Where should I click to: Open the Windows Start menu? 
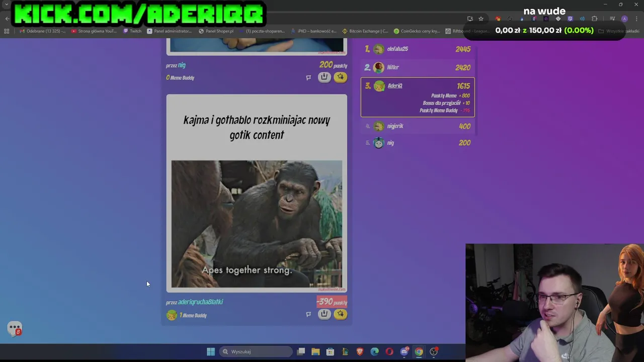point(211,351)
